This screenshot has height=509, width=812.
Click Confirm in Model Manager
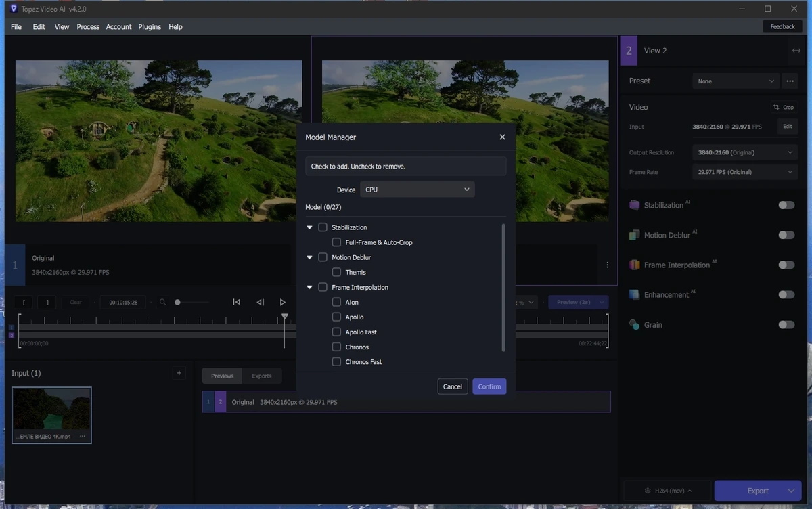tap(489, 386)
